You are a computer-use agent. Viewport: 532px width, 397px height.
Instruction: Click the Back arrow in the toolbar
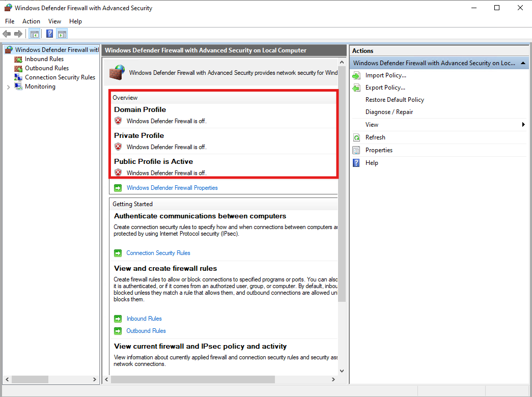click(x=7, y=34)
